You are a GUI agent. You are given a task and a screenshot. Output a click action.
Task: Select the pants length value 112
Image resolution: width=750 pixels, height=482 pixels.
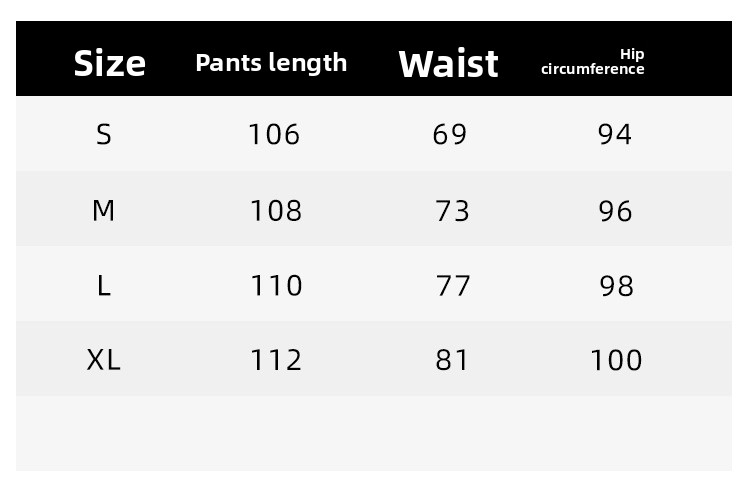(275, 360)
